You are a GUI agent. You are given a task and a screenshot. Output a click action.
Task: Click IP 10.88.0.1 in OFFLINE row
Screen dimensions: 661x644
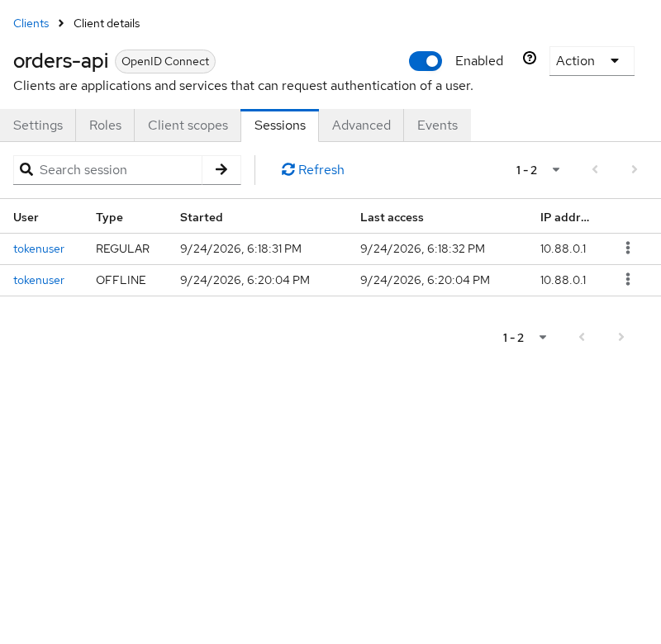tap(564, 281)
